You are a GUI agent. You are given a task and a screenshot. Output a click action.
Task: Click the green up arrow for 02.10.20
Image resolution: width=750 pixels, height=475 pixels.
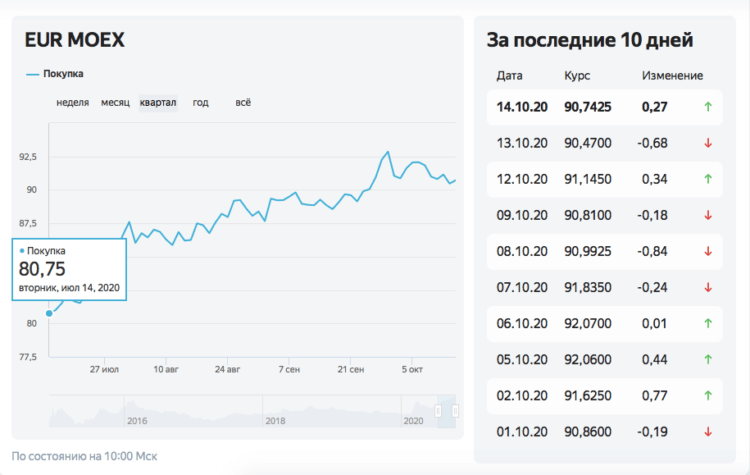(x=708, y=396)
